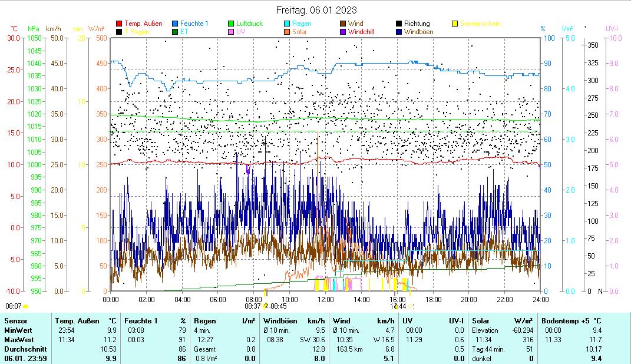Click the cyan Regen legend square
The height and width of the screenshot is (364, 631).
click(x=287, y=24)
